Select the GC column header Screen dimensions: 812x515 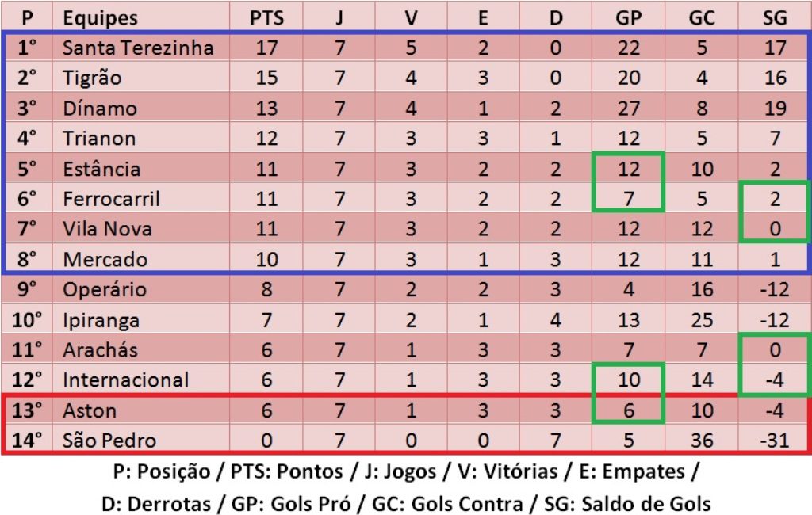point(702,18)
